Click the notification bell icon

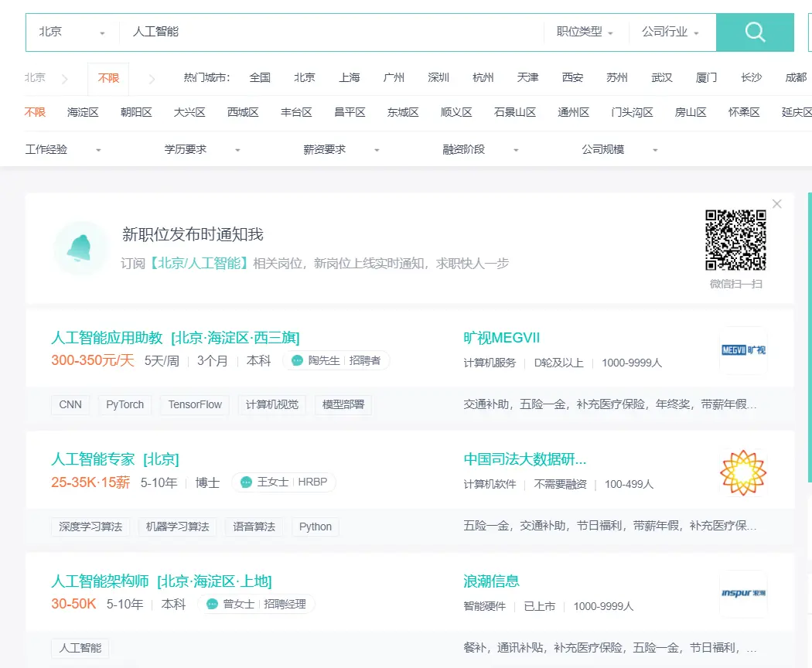[x=80, y=248]
